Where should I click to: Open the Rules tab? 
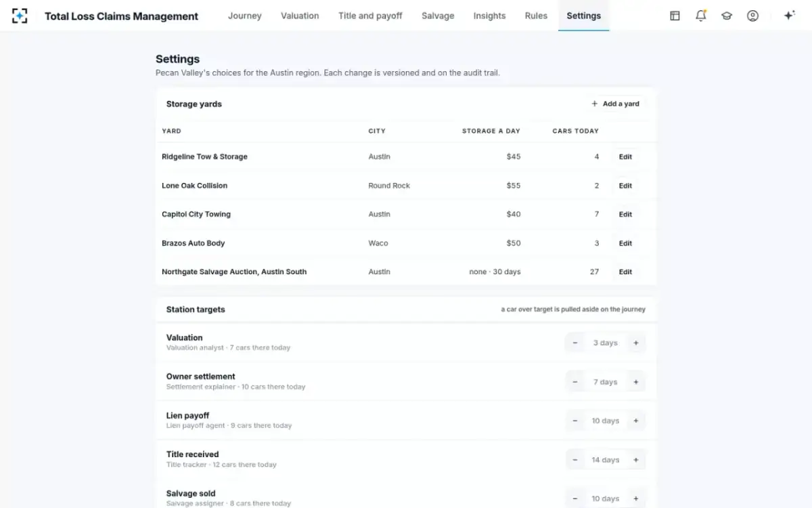point(536,16)
